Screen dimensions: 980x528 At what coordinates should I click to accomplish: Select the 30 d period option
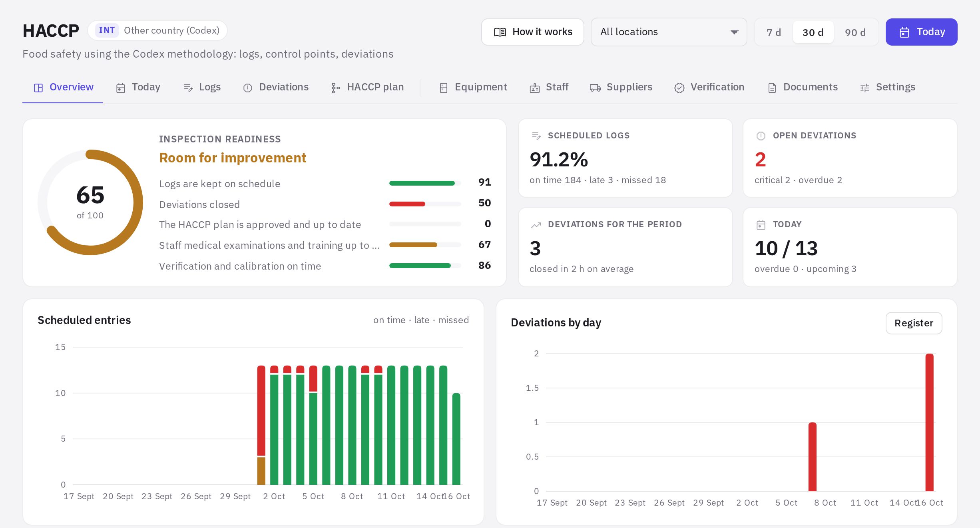813,32
